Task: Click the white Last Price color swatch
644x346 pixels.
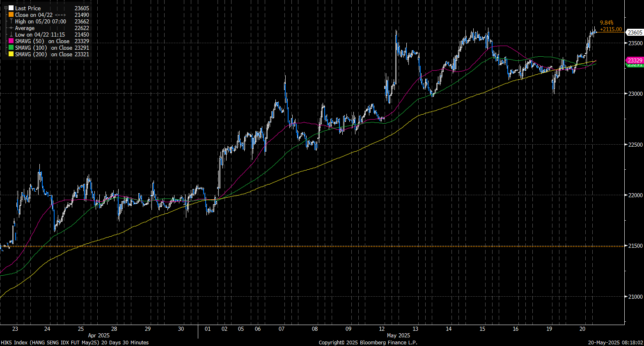Action: pyautogui.click(x=11, y=8)
